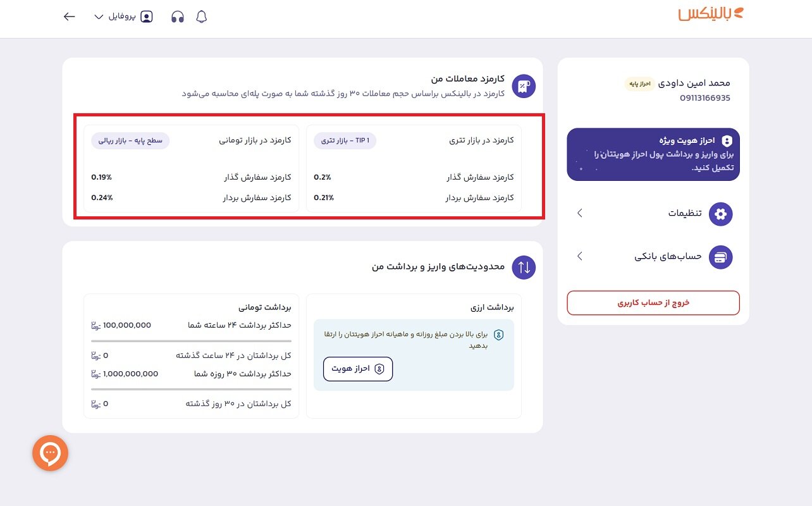Select the سطح پایه - بازار ریالی badge
This screenshot has height=506, width=812.
coord(130,140)
